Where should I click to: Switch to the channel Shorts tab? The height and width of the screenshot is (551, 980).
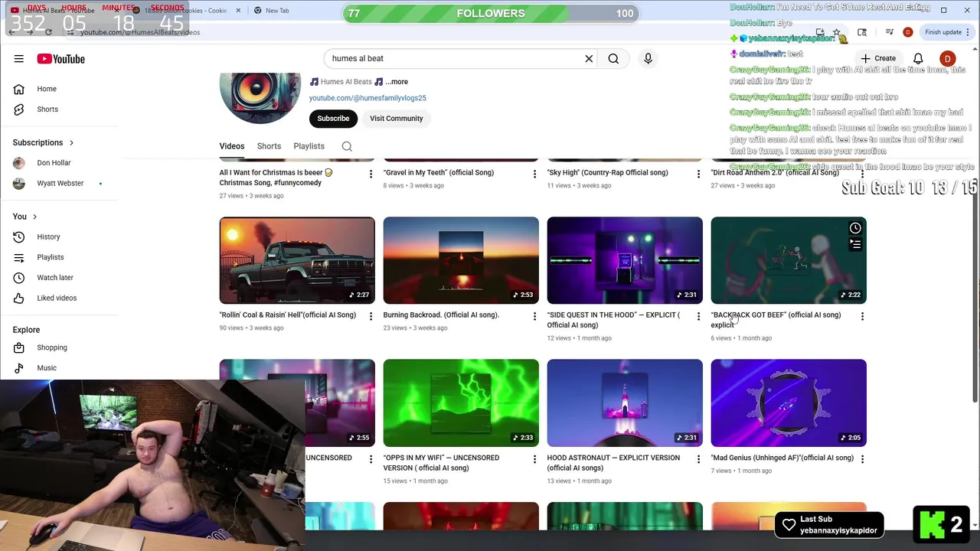pos(269,146)
